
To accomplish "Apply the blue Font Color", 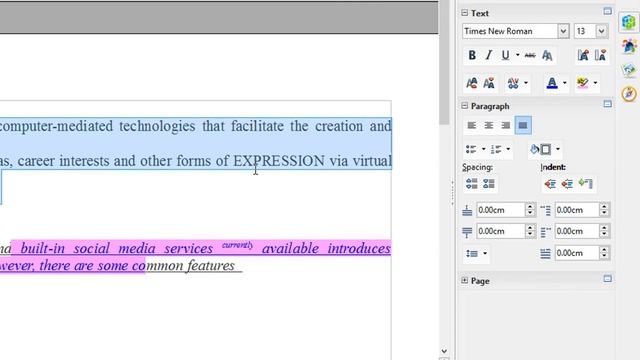I will click(552, 83).
